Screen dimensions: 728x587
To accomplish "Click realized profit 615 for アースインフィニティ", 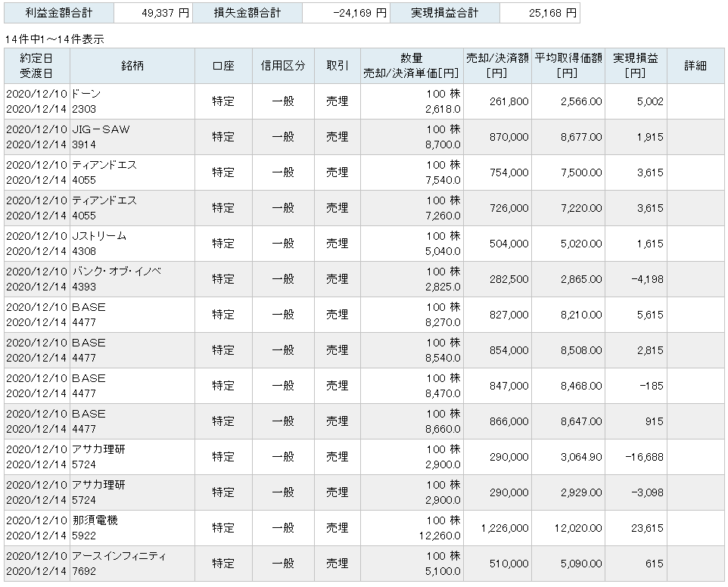I will pos(636,564).
